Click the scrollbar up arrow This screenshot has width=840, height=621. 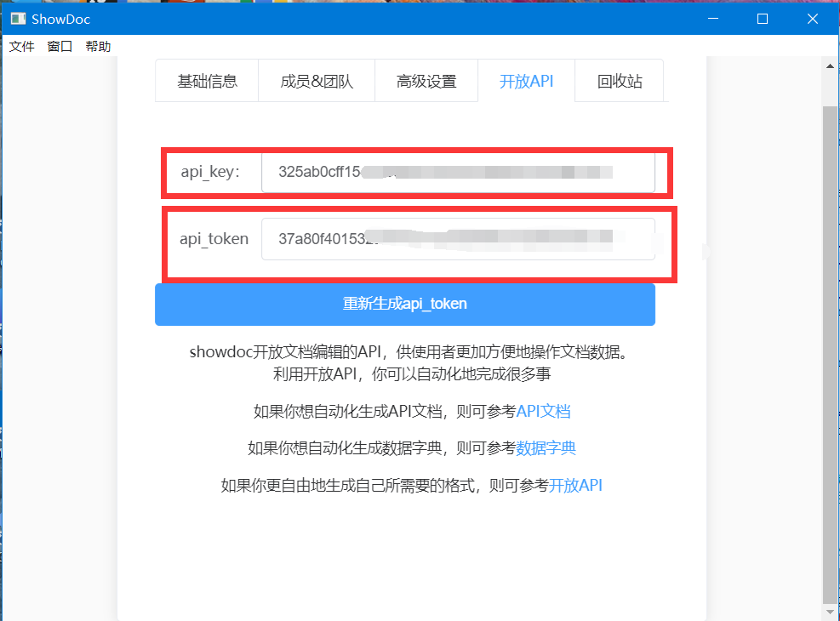(x=830, y=66)
